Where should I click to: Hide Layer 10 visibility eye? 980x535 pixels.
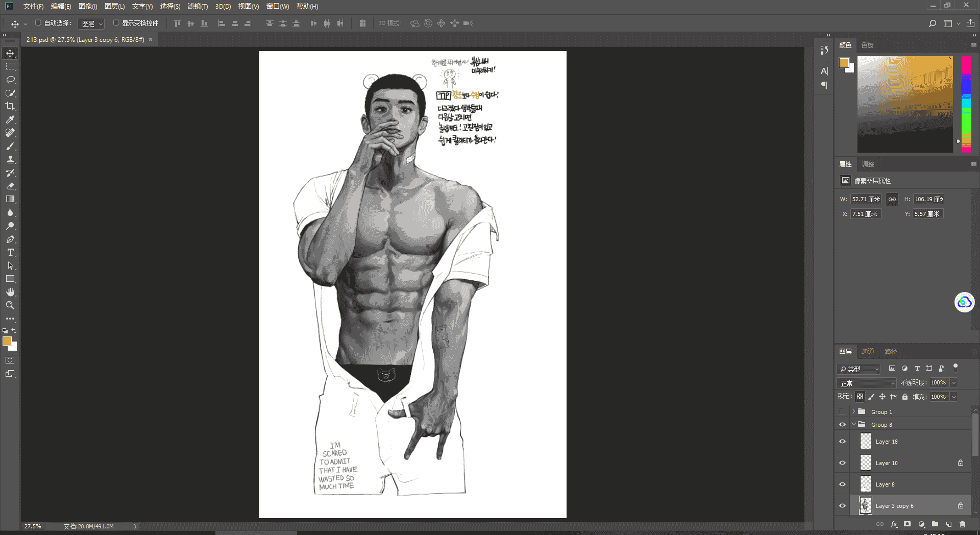pyautogui.click(x=842, y=463)
